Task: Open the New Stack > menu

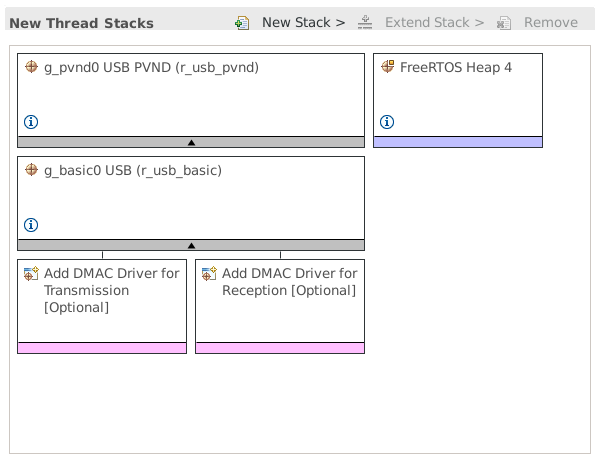Action: pyautogui.click(x=303, y=23)
